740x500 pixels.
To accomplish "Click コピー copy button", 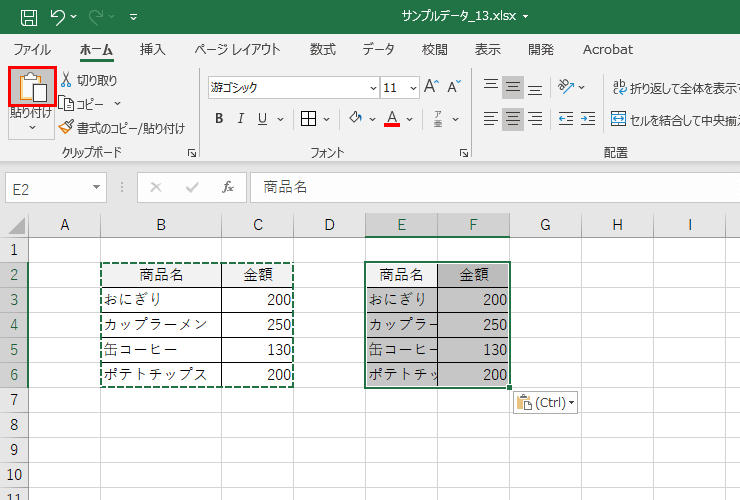I will coord(82,104).
